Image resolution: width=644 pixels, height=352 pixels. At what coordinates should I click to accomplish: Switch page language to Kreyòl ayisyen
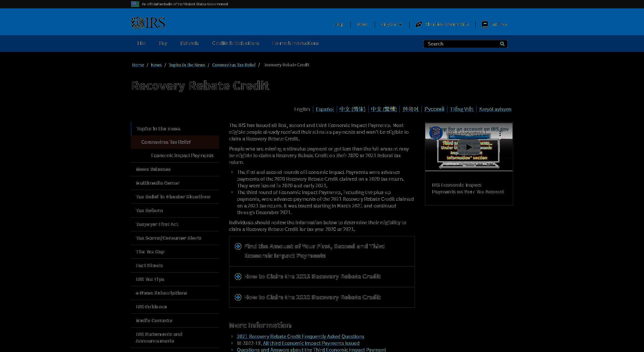tap(495, 109)
